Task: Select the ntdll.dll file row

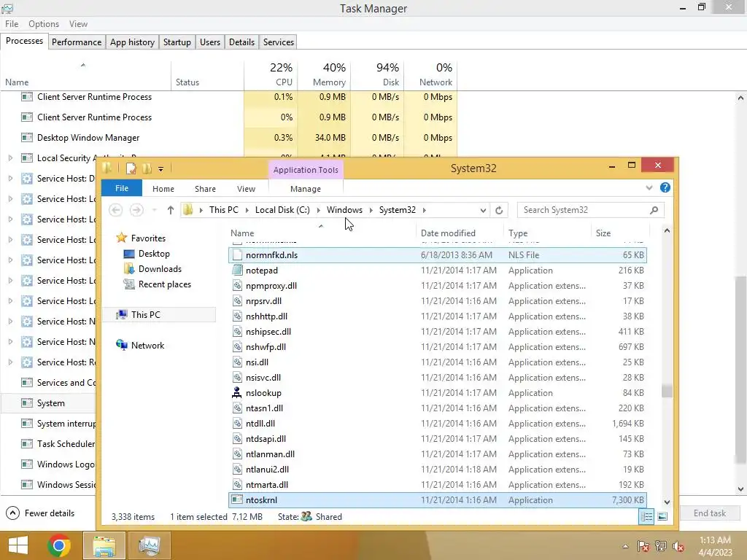Action: click(438, 424)
